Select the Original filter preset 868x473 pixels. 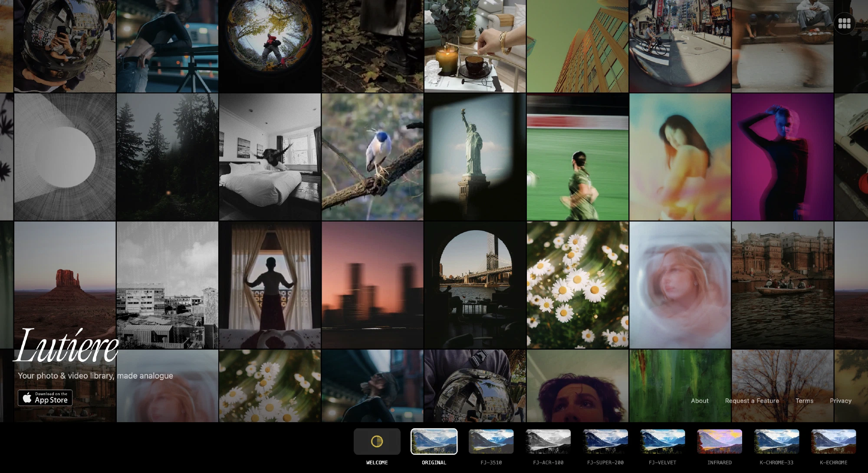coord(434,441)
